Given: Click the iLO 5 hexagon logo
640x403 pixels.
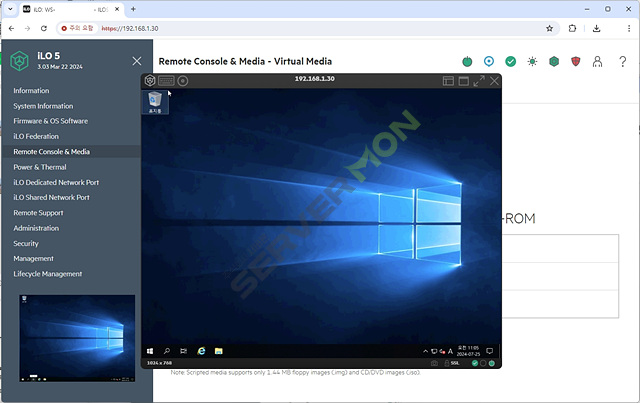Looking at the screenshot, I should (19, 61).
